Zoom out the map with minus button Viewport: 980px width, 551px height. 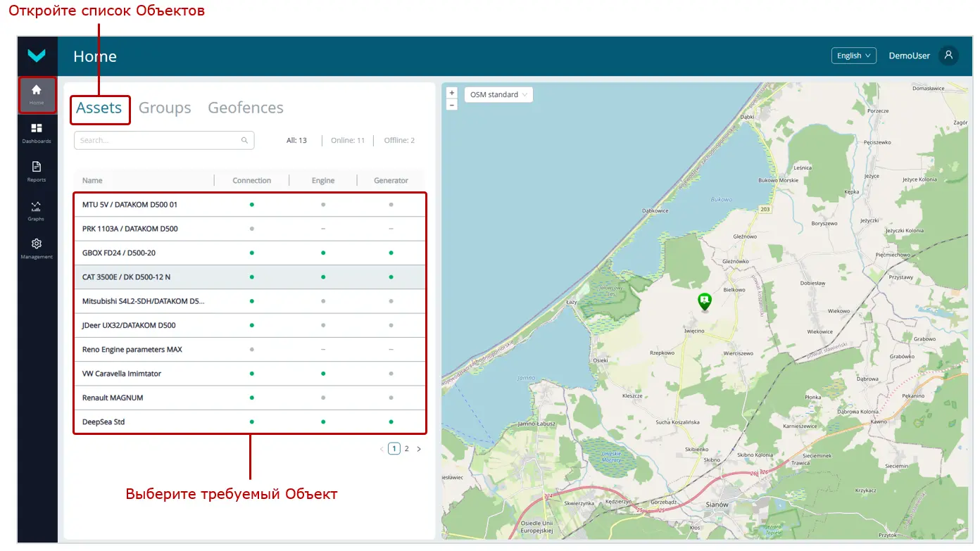pos(452,105)
